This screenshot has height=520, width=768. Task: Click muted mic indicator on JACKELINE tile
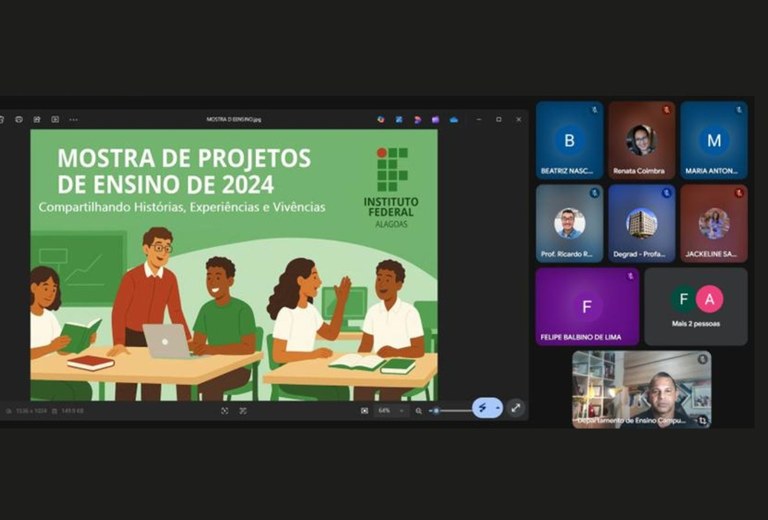pos(739,192)
